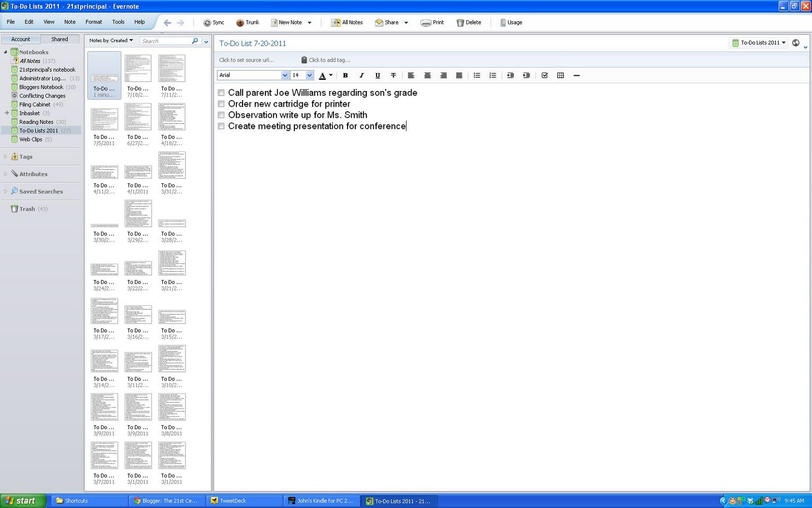This screenshot has width=812, height=508.
Task: Open the New Note dropdown arrow
Action: coord(310,22)
